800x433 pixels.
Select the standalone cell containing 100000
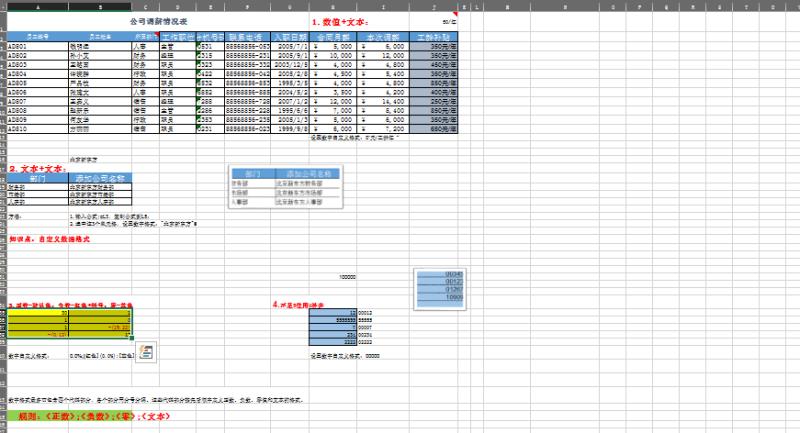[333, 276]
